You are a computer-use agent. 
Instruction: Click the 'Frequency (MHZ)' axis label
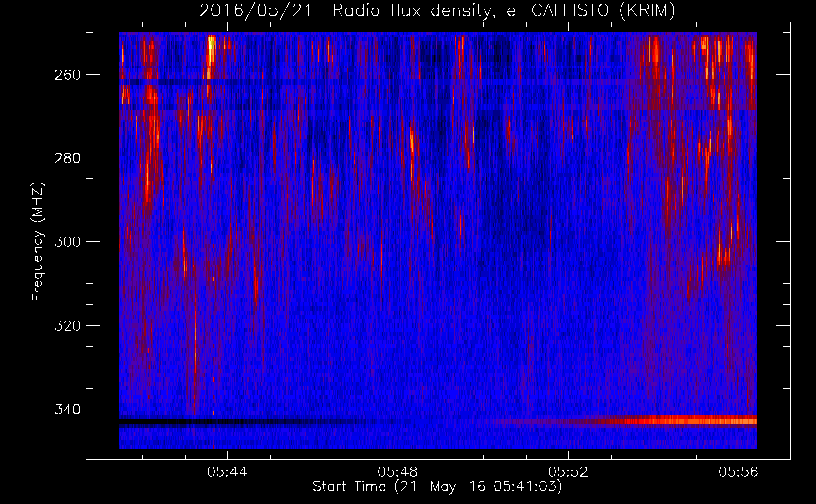click(x=38, y=241)
